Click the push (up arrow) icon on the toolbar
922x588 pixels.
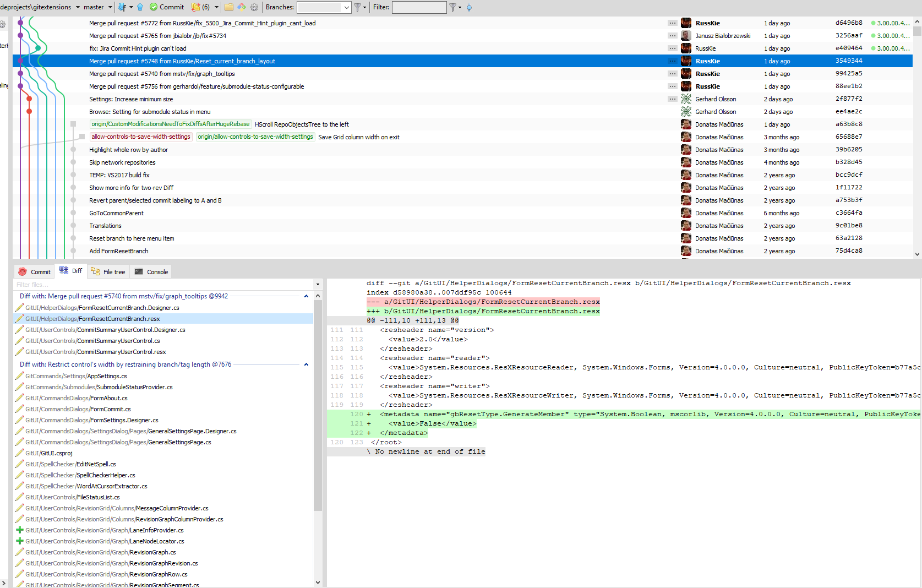coord(140,7)
